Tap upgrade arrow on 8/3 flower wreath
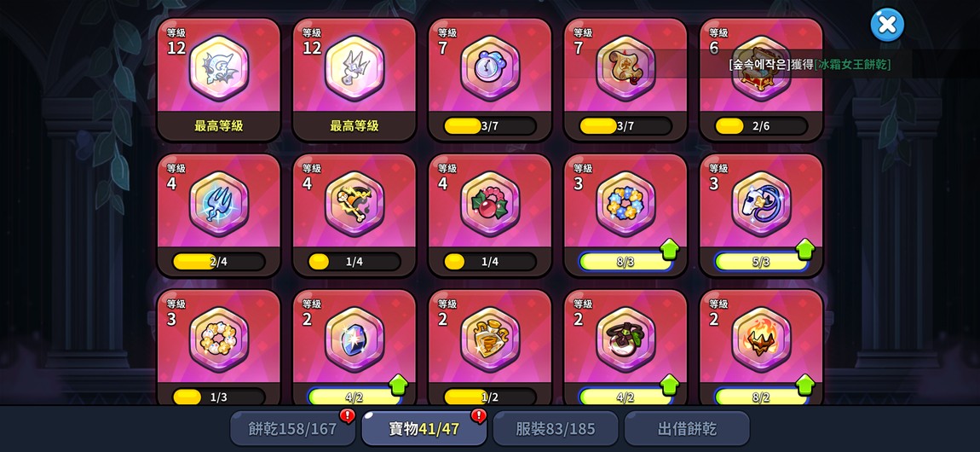Screen dimensions: 980x452 (x=669, y=249)
